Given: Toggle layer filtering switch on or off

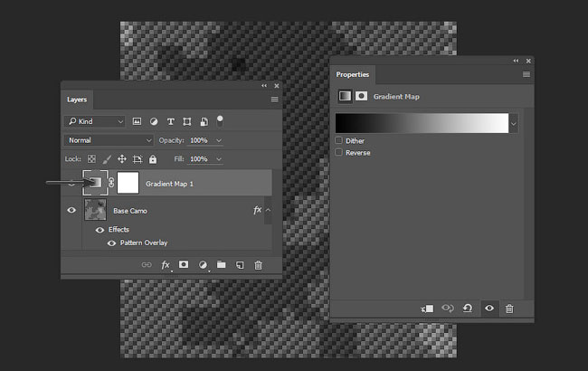Looking at the screenshot, I should [220, 120].
